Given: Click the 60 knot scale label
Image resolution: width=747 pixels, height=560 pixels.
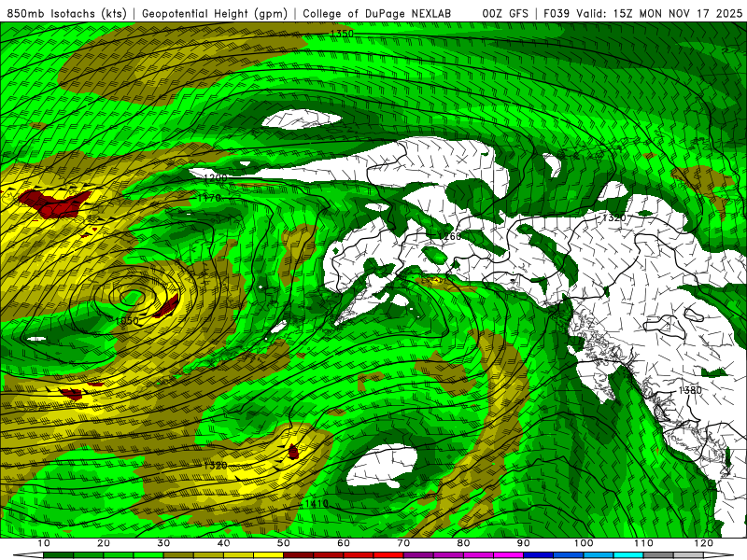Looking at the screenshot, I should (344, 543).
